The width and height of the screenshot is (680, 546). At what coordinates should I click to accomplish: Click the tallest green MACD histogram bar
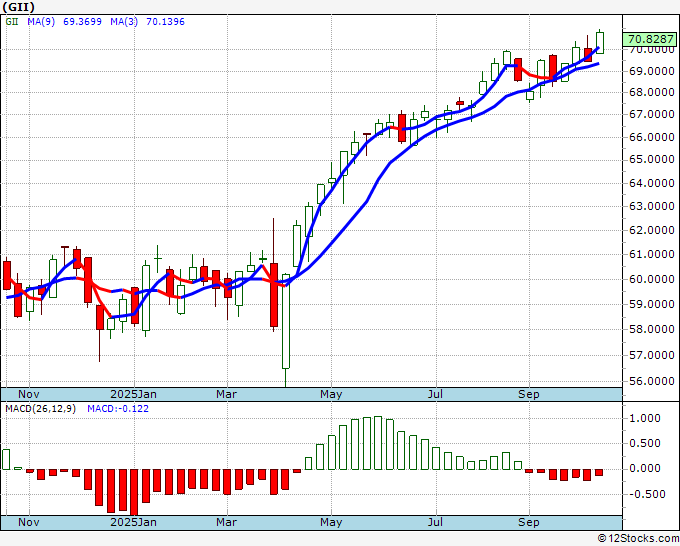tap(378, 443)
